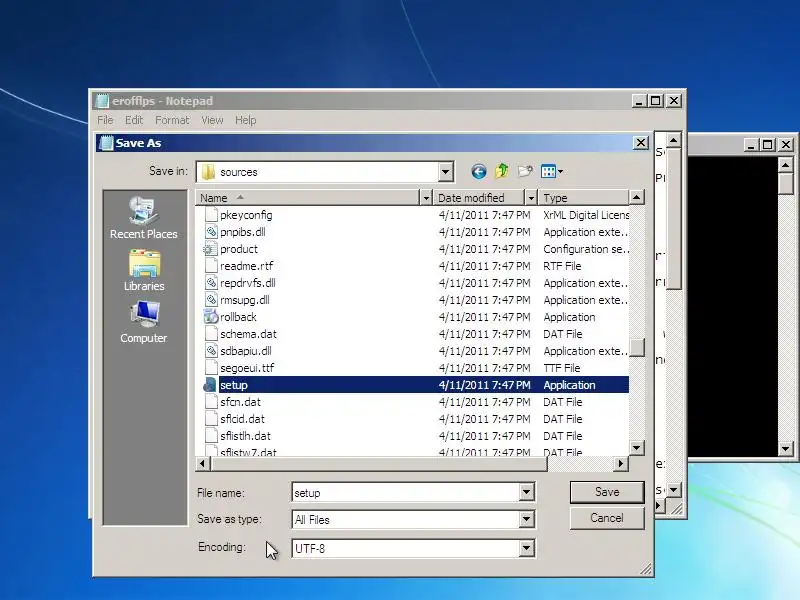
Task: Open Notepad Format menu
Action: coord(172,120)
